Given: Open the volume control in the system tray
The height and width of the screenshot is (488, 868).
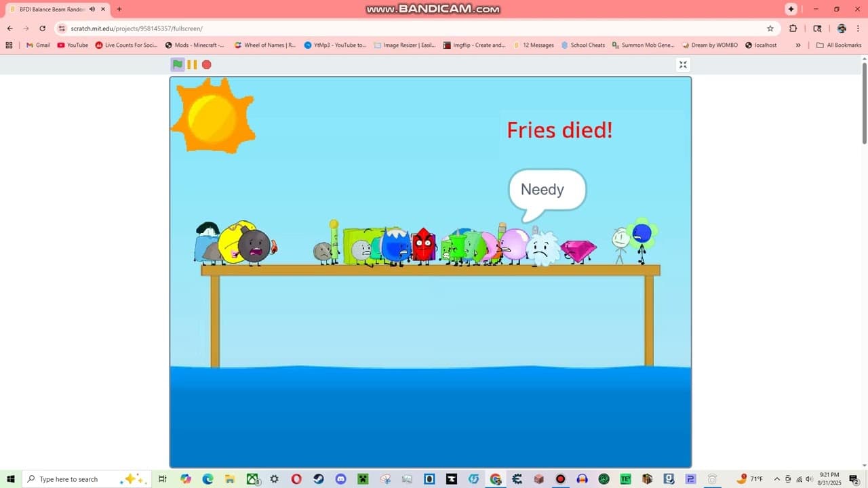Looking at the screenshot, I should (x=809, y=479).
